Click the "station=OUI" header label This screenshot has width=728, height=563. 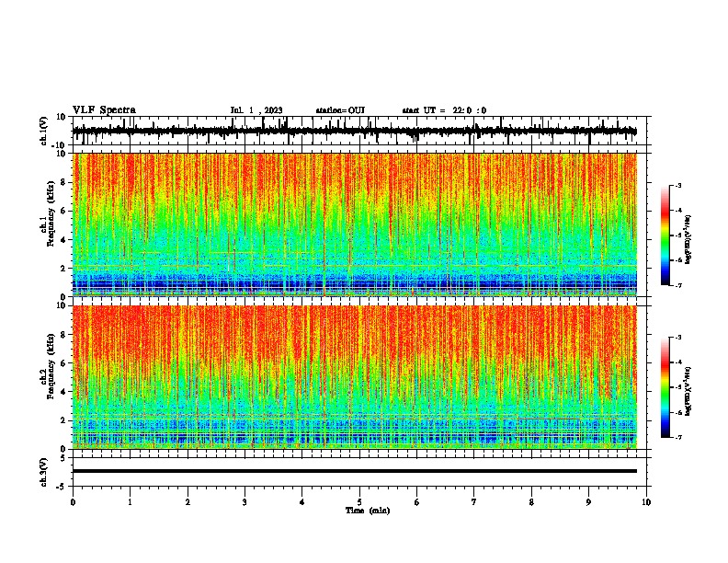tap(340, 110)
